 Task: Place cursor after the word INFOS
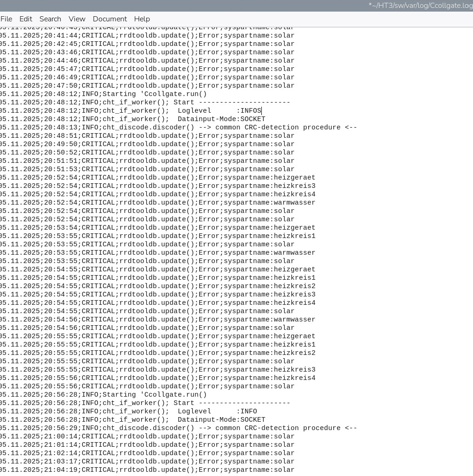pos(262,111)
